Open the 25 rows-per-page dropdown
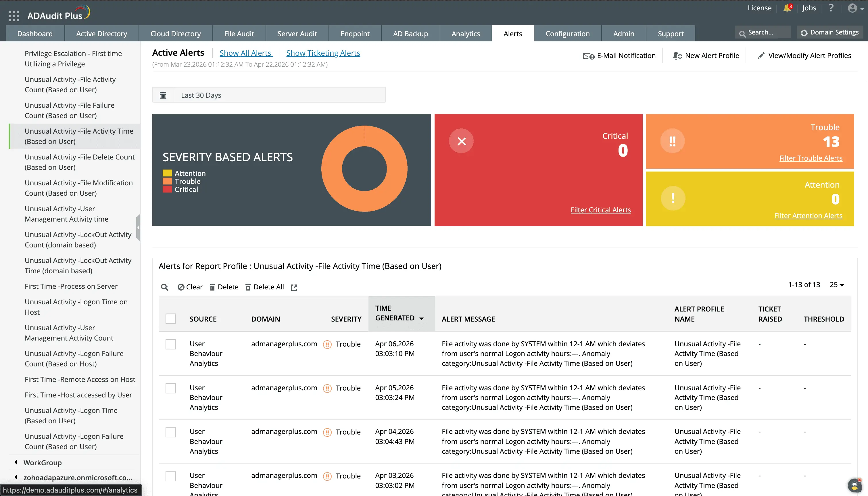Viewport: 868px width, 496px height. [837, 284]
